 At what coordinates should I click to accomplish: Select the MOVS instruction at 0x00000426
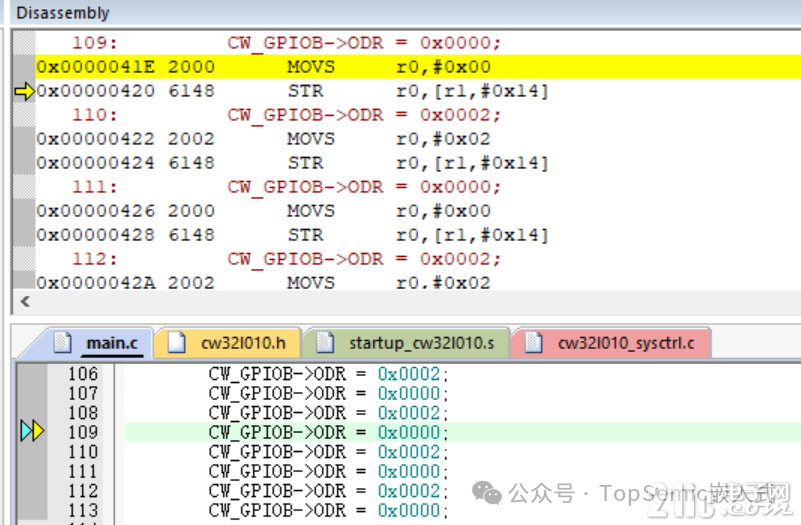coord(264,211)
